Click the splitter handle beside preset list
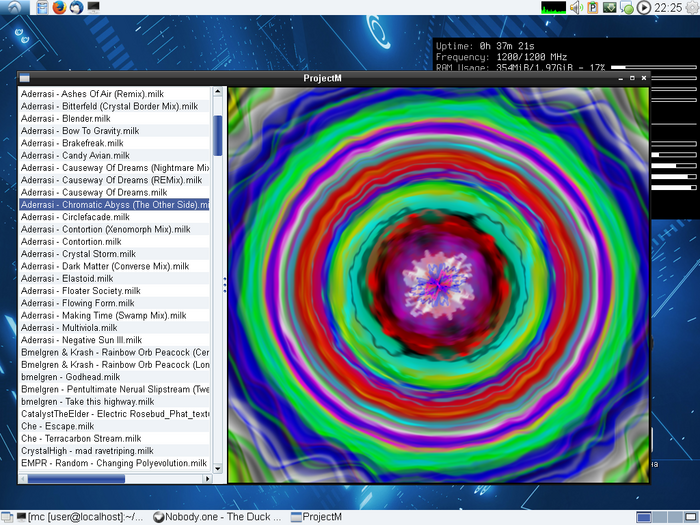The width and height of the screenshot is (700, 525). click(x=224, y=285)
